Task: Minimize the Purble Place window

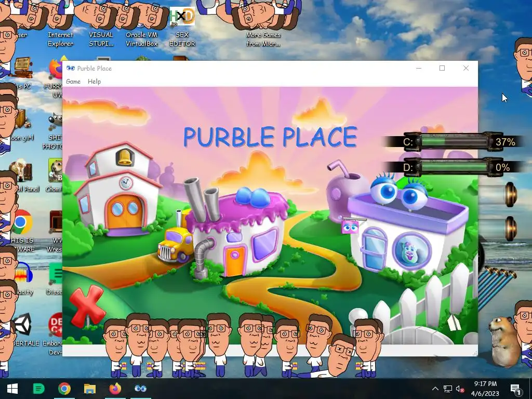Action: tap(419, 68)
